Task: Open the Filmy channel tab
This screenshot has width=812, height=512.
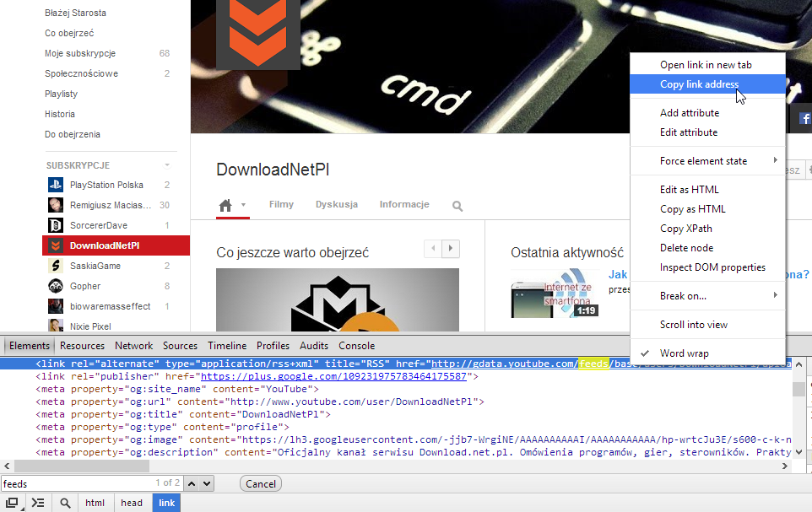Action: coord(281,204)
